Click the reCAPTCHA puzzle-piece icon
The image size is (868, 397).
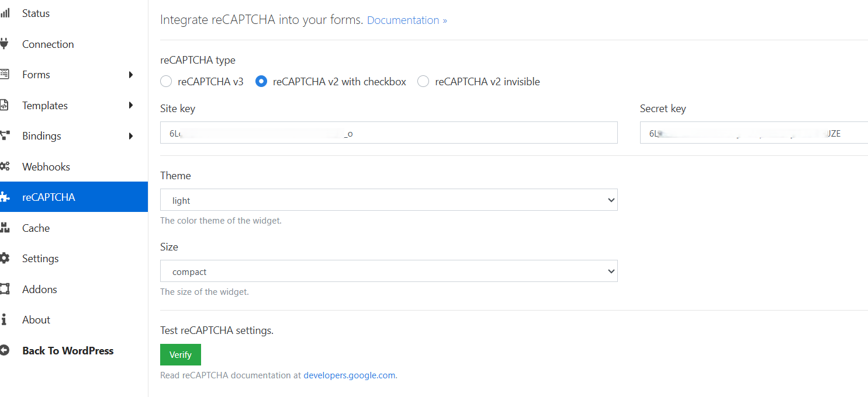click(5, 197)
